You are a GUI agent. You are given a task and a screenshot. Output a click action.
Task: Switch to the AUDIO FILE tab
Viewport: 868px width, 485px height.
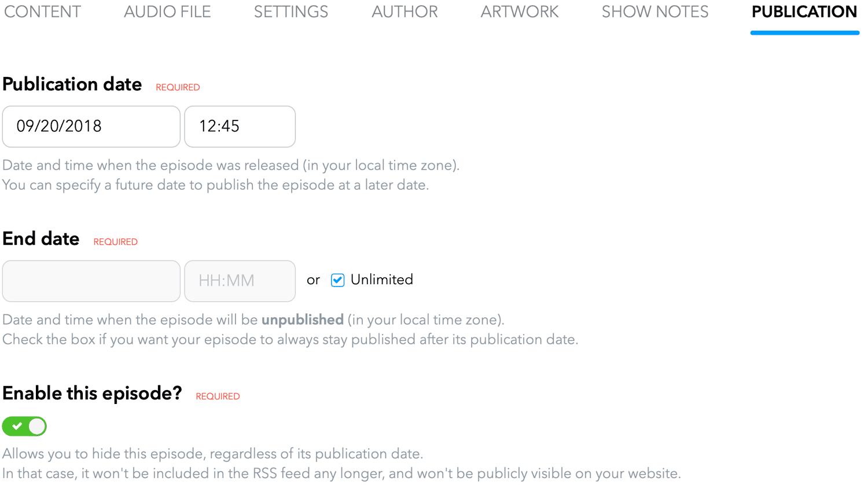[x=167, y=12]
